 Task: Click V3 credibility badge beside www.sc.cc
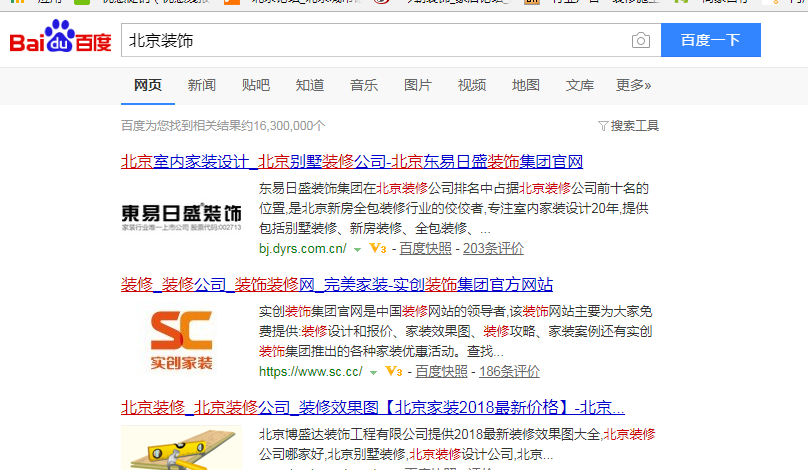point(393,371)
